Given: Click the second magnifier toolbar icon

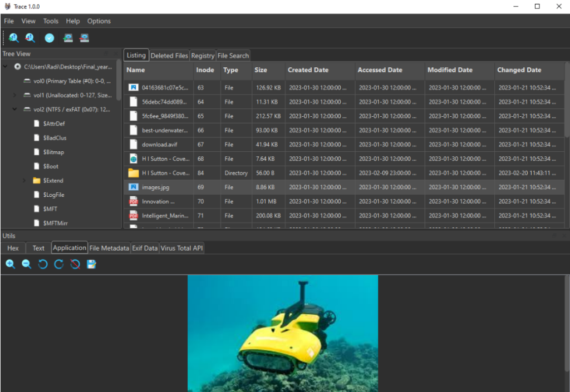Looking at the screenshot, I should tap(30, 38).
